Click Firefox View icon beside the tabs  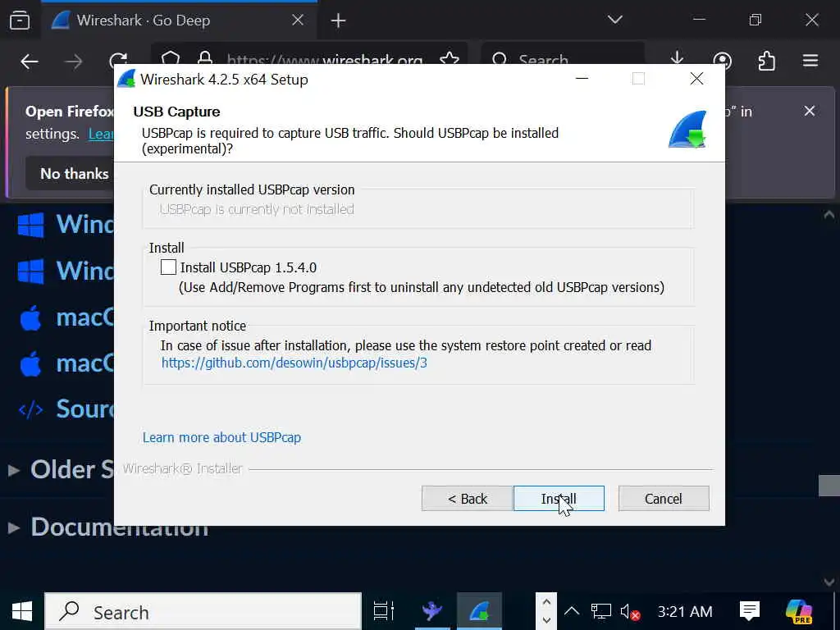pyautogui.click(x=20, y=21)
